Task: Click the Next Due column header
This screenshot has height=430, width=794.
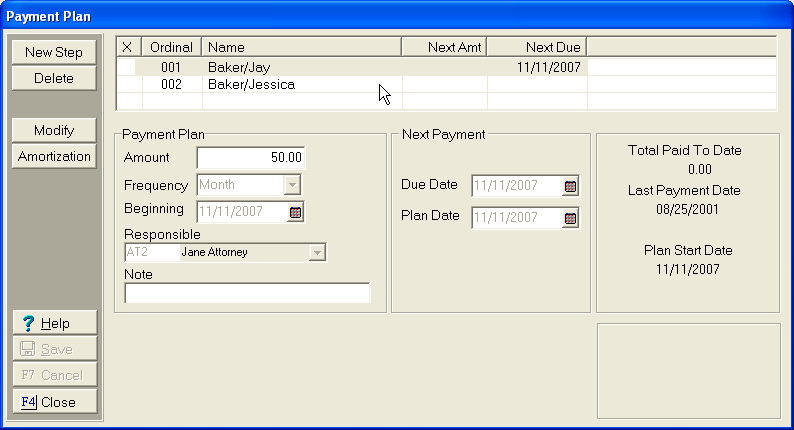Action: (537, 47)
